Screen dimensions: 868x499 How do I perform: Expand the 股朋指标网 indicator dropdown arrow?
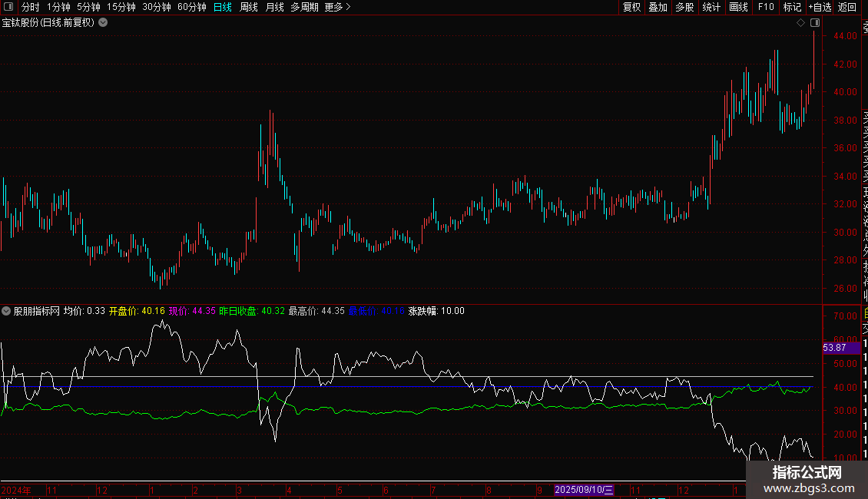click(x=7, y=311)
